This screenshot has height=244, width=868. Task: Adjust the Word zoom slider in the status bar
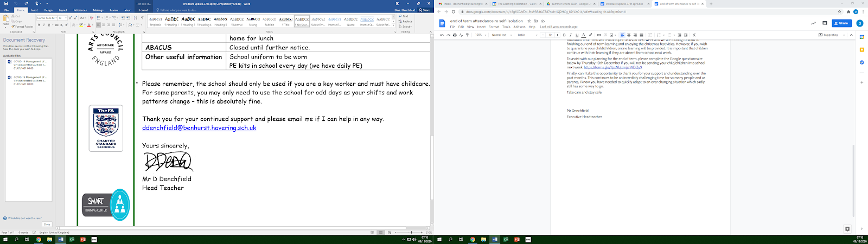click(412, 232)
